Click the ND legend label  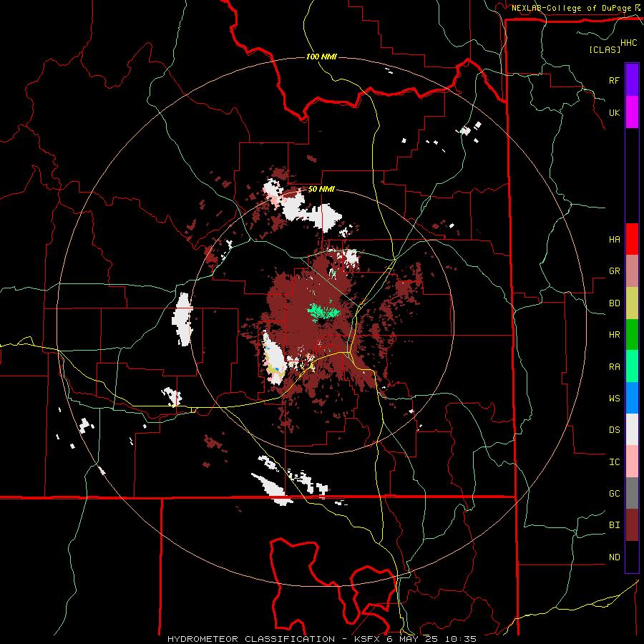(x=614, y=557)
